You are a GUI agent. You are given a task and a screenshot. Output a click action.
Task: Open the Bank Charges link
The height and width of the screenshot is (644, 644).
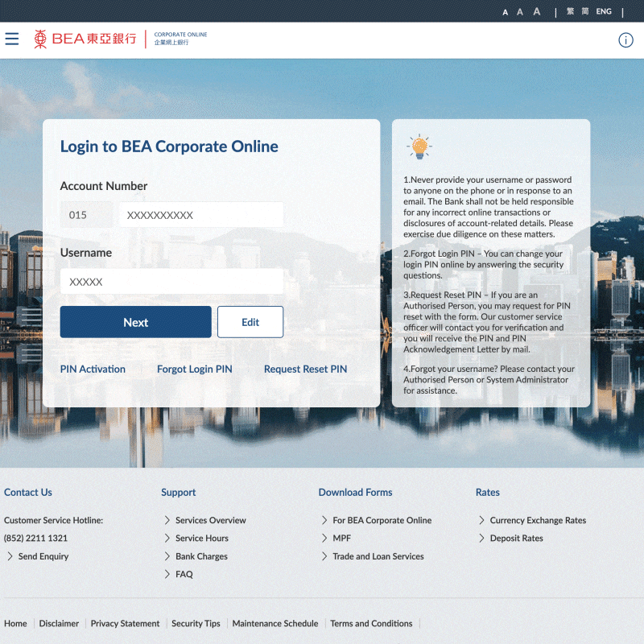tap(201, 556)
